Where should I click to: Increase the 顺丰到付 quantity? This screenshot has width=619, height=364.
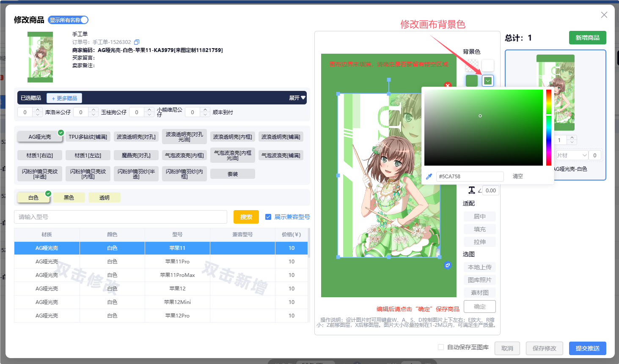coord(205,109)
